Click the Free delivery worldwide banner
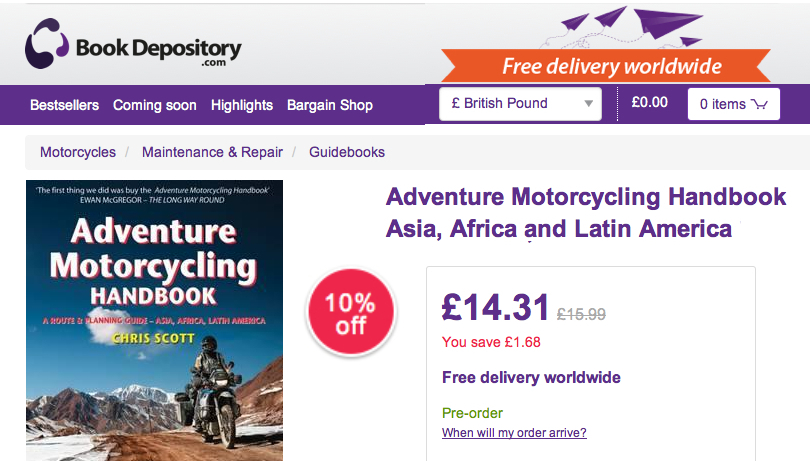The height and width of the screenshot is (461, 810). 612,67
